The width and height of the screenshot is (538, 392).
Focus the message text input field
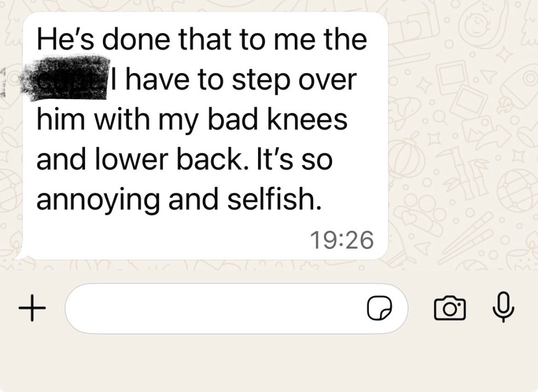tap(236, 308)
